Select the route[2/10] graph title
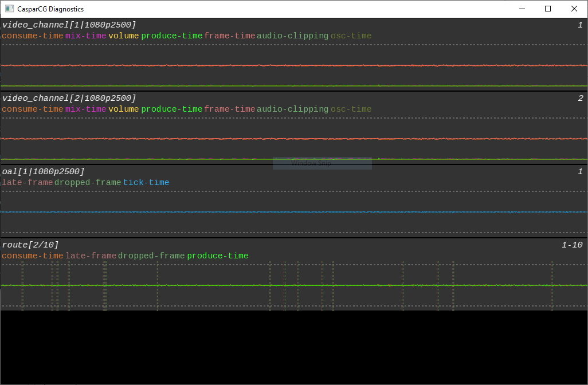 point(30,245)
